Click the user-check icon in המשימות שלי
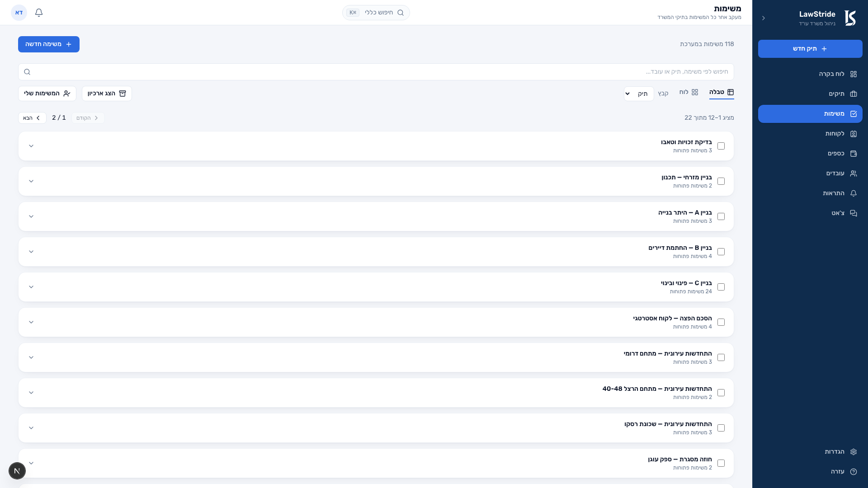 tap(67, 94)
